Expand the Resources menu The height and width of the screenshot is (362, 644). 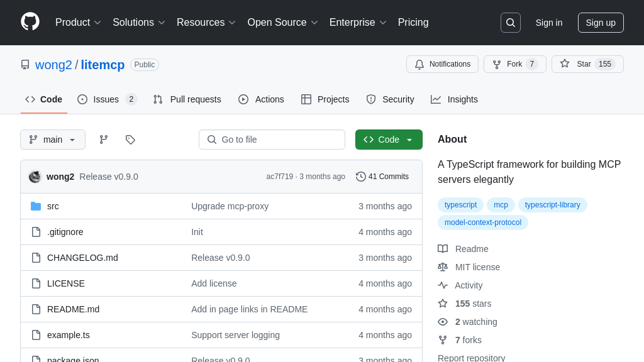206,23
